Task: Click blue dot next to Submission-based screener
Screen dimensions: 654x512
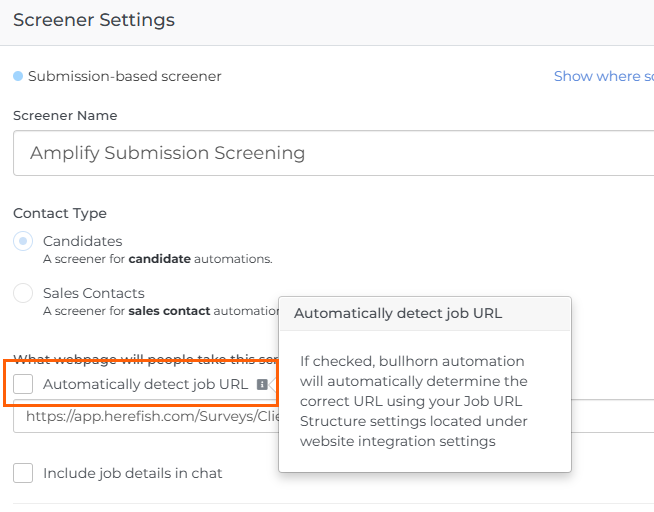Action: click(x=18, y=76)
